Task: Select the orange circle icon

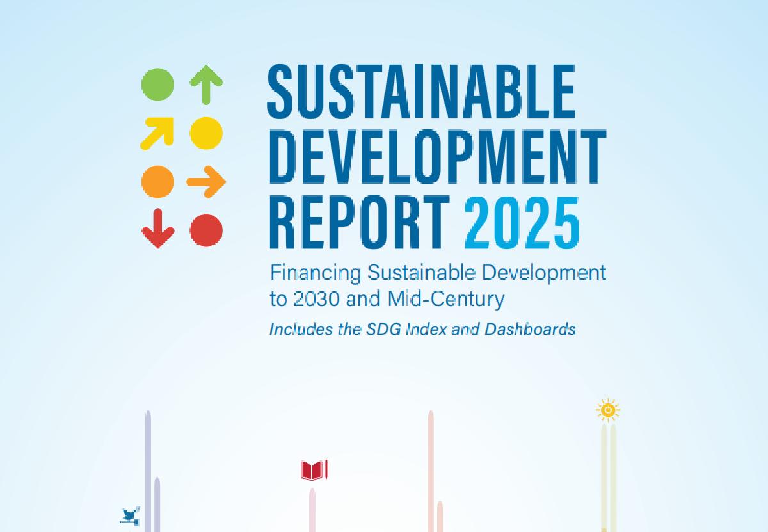Action: (x=157, y=182)
